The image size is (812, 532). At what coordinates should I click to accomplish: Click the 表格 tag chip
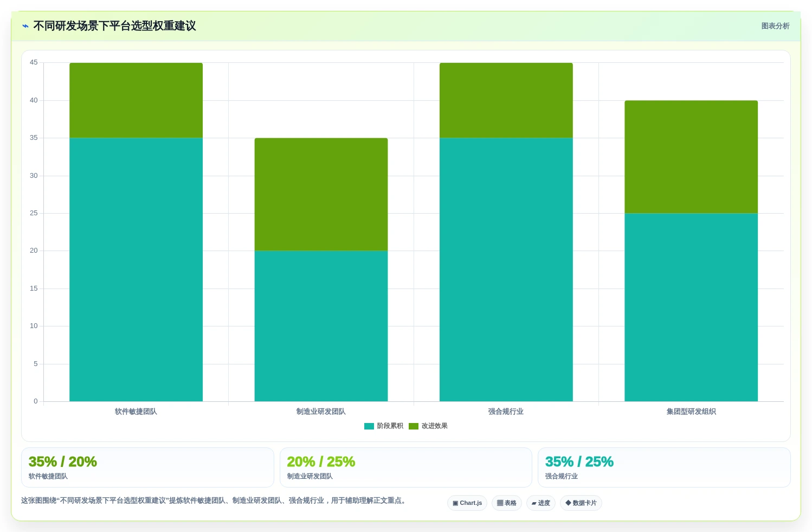click(507, 503)
